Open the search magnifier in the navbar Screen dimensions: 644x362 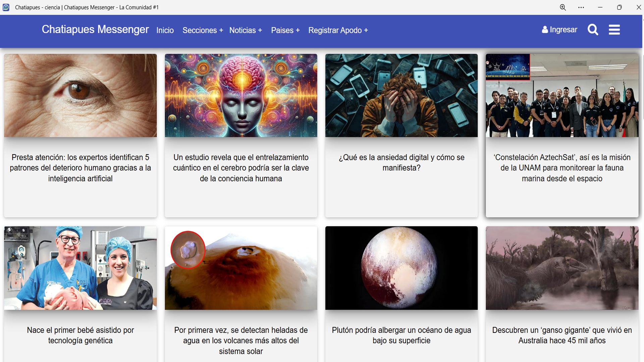tap(593, 30)
